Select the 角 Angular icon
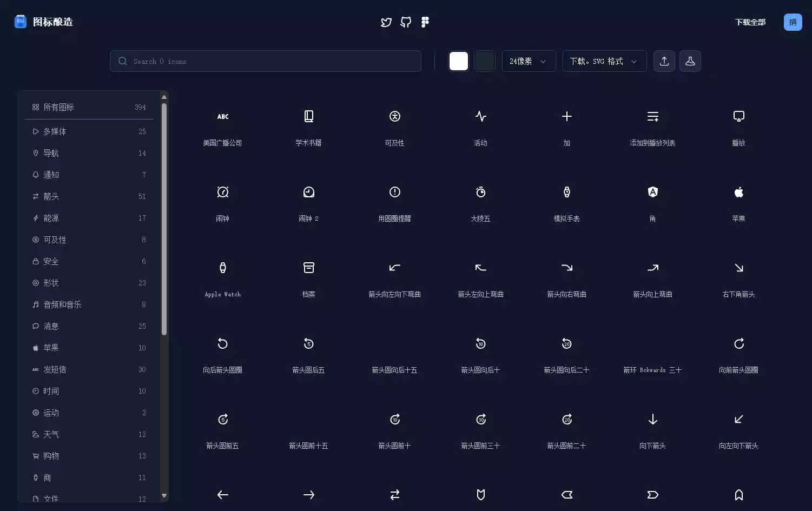 click(x=653, y=192)
